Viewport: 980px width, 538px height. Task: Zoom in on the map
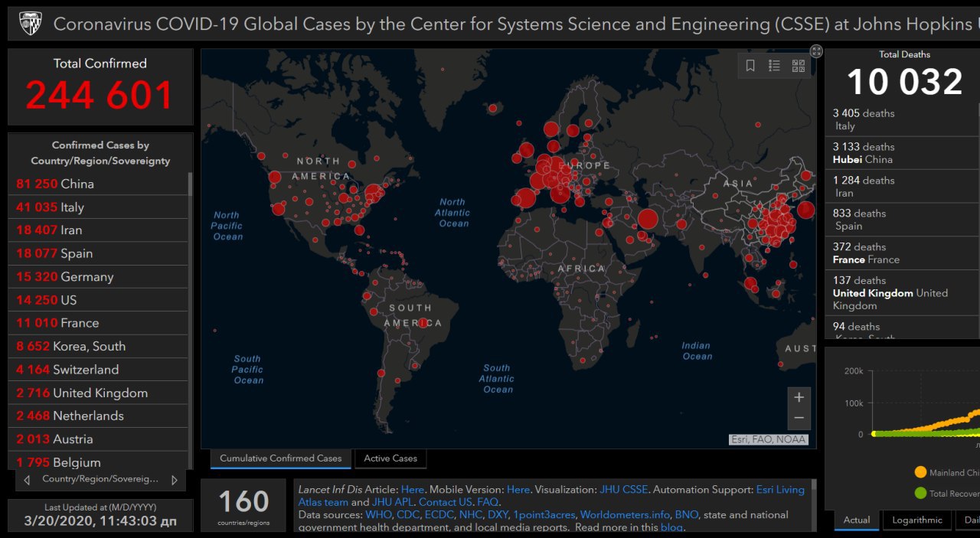(799, 397)
